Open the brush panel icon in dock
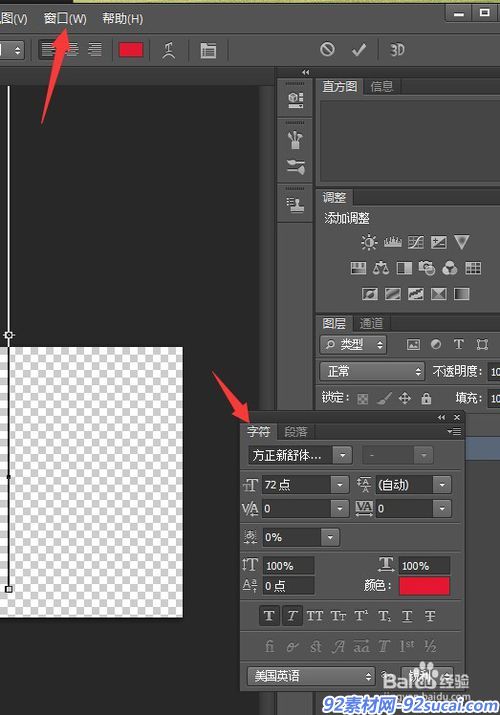 pyautogui.click(x=295, y=167)
